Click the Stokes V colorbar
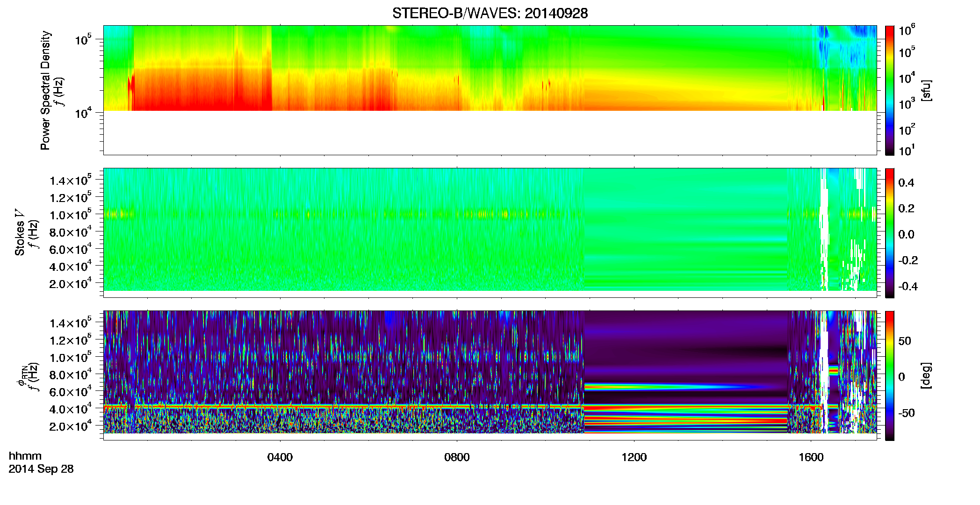 889,233
